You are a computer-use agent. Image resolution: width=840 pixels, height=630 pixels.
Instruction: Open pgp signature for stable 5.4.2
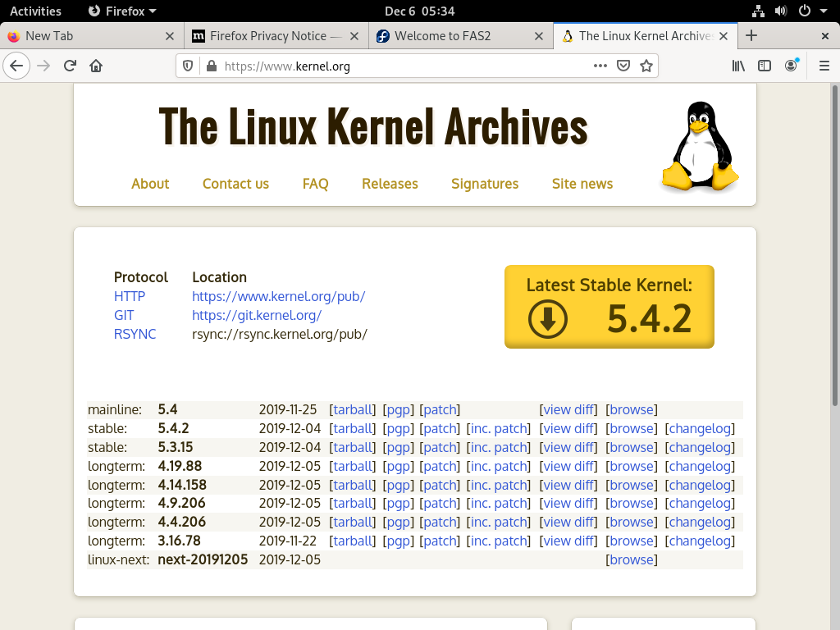pyautogui.click(x=398, y=428)
